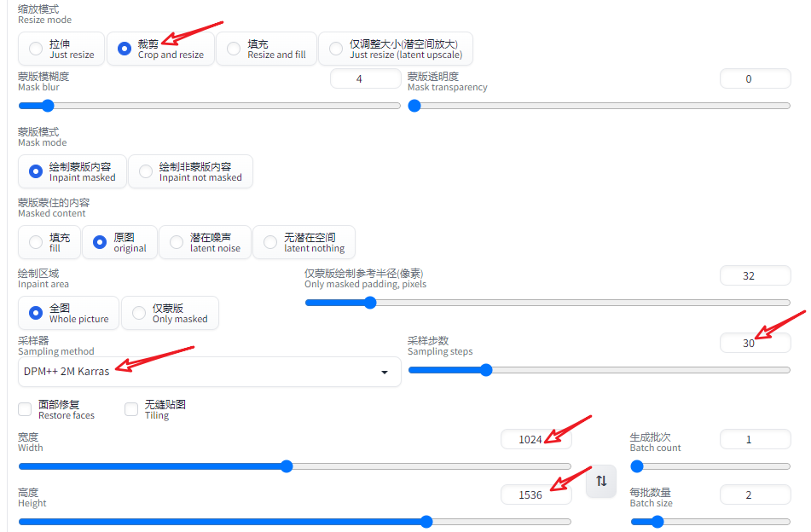Viewport: 811px width, 532px height.
Task: Adjust the Height slider
Action: tap(295, 522)
